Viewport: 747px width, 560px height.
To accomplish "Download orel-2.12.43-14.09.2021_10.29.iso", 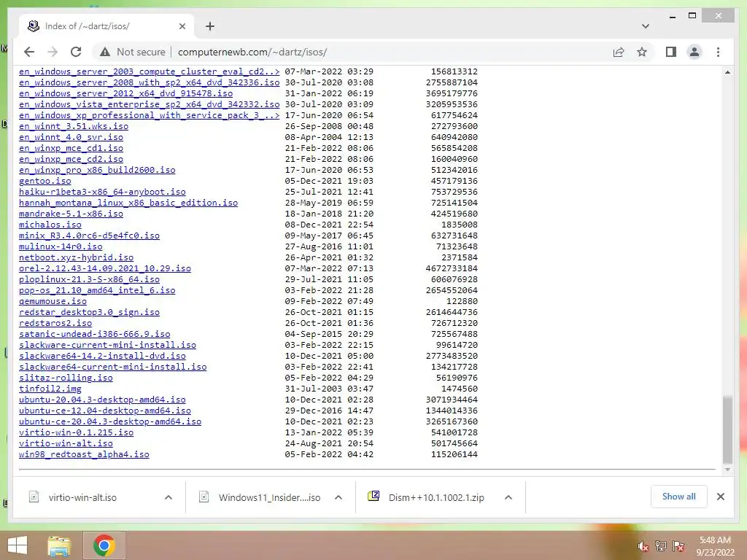I will [105, 268].
